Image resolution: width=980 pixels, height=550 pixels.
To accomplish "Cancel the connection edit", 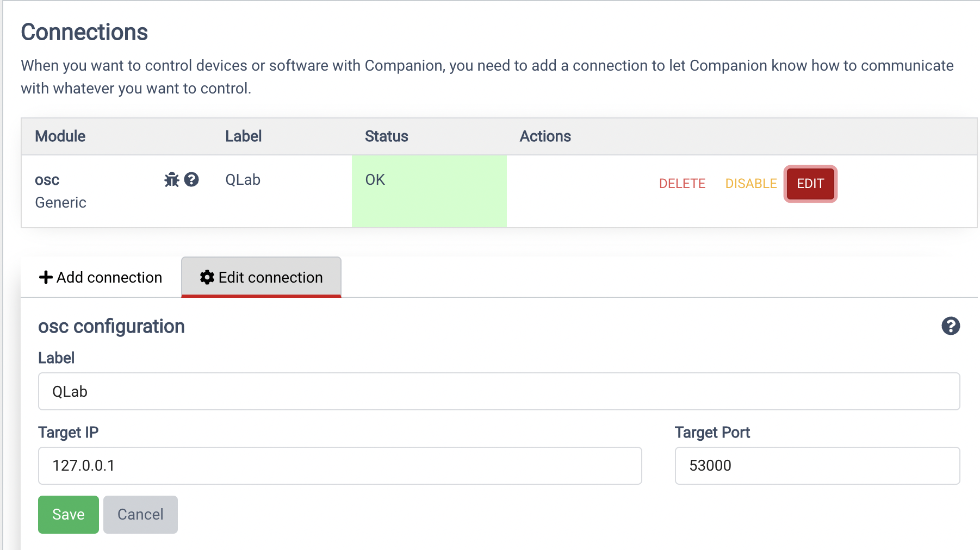I will [140, 514].
